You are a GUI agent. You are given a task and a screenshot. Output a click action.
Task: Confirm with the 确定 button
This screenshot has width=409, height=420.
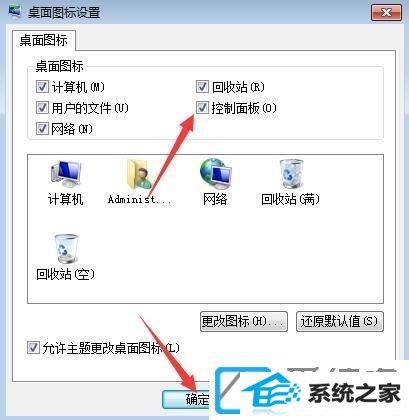(x=187, y=399)
